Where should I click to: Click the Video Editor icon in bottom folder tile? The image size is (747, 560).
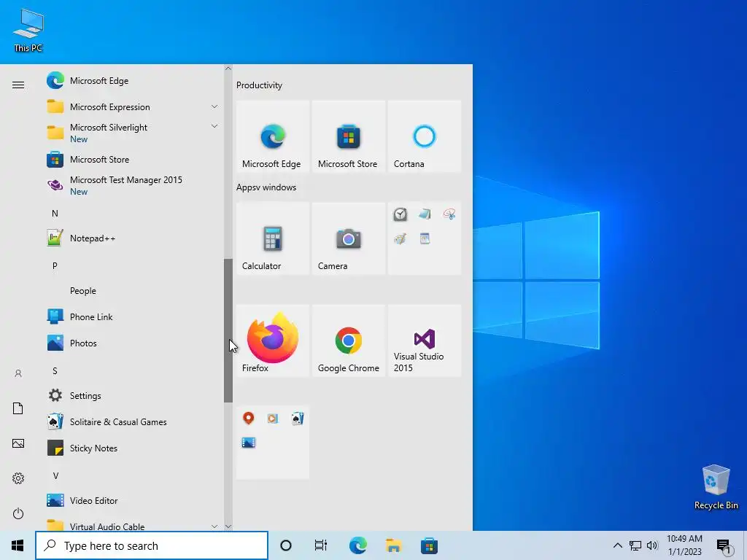click(248, 443)
